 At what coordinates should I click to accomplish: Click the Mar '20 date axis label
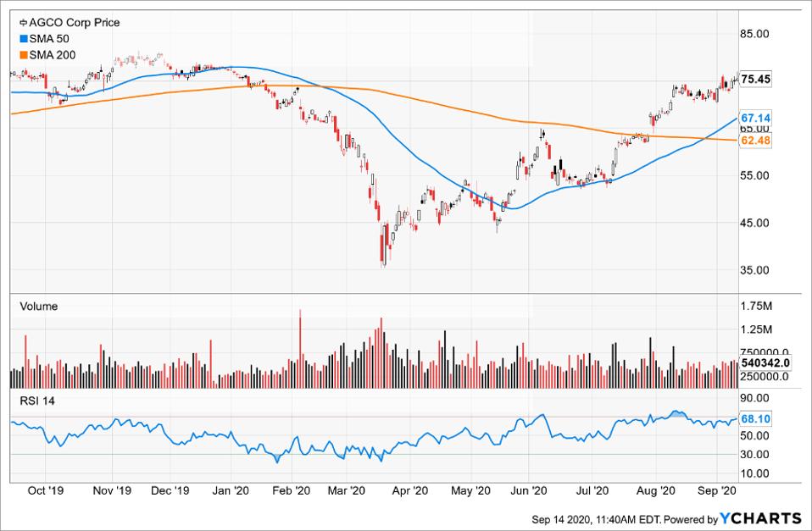tap(345, 490)
